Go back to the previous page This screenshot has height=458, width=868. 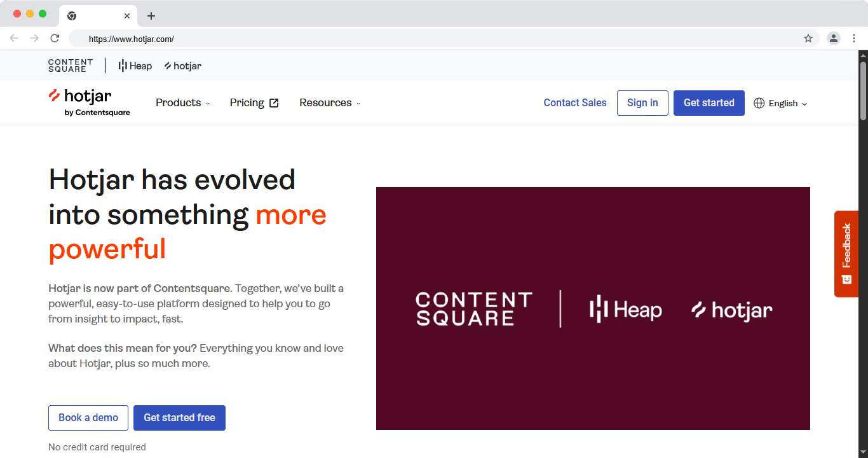click(x=14, y=38)
